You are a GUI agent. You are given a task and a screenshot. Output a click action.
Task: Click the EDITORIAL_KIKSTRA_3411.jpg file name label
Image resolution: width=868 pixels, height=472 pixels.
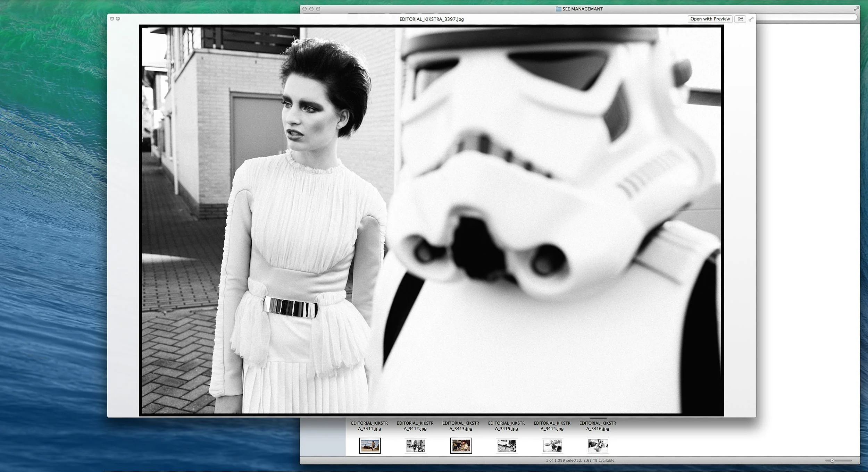click(369, 426)
